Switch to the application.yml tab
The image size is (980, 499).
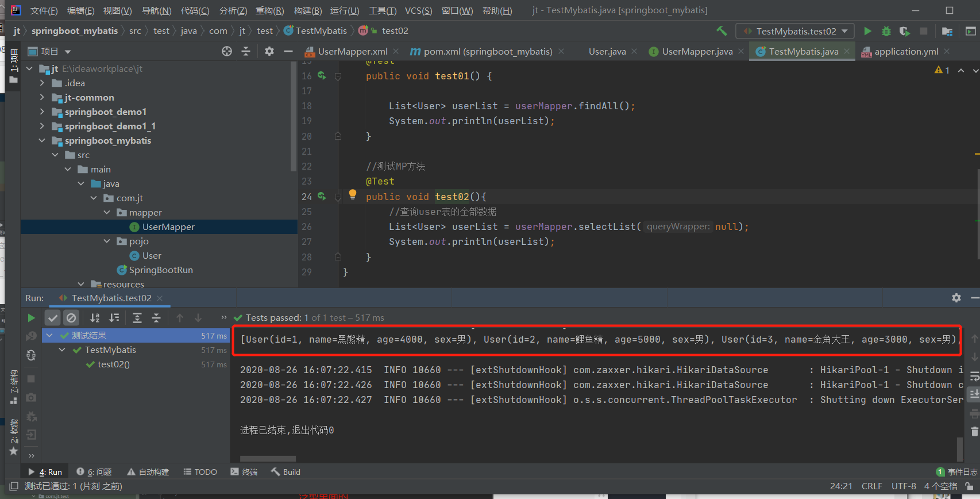906,51
